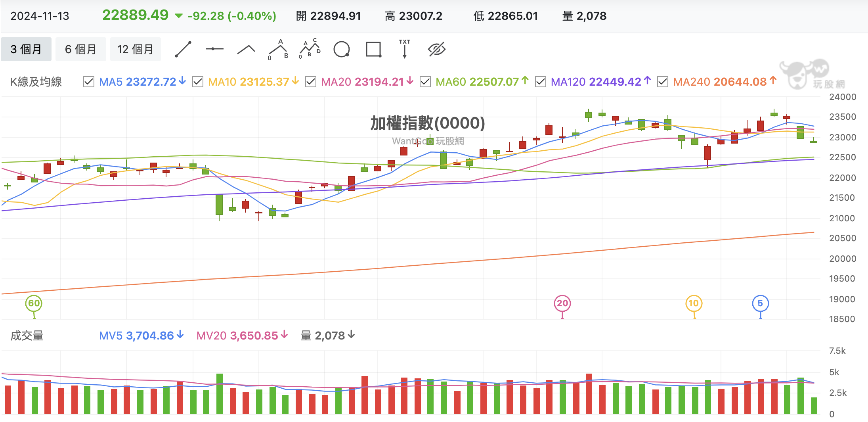
Task: Select the angle line drawing tool
Action: (x=246, y=49)
